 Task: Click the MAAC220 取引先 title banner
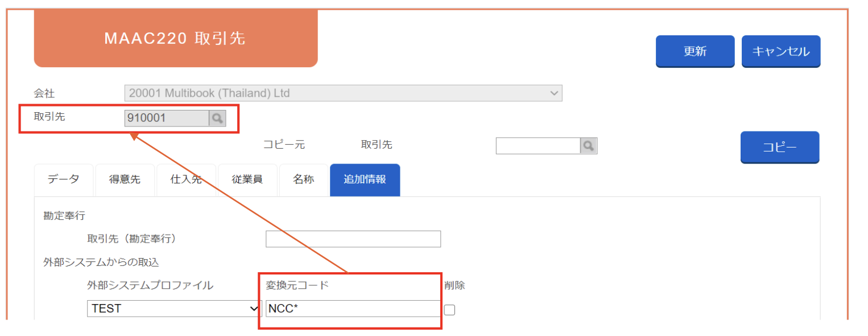(176, 38)
